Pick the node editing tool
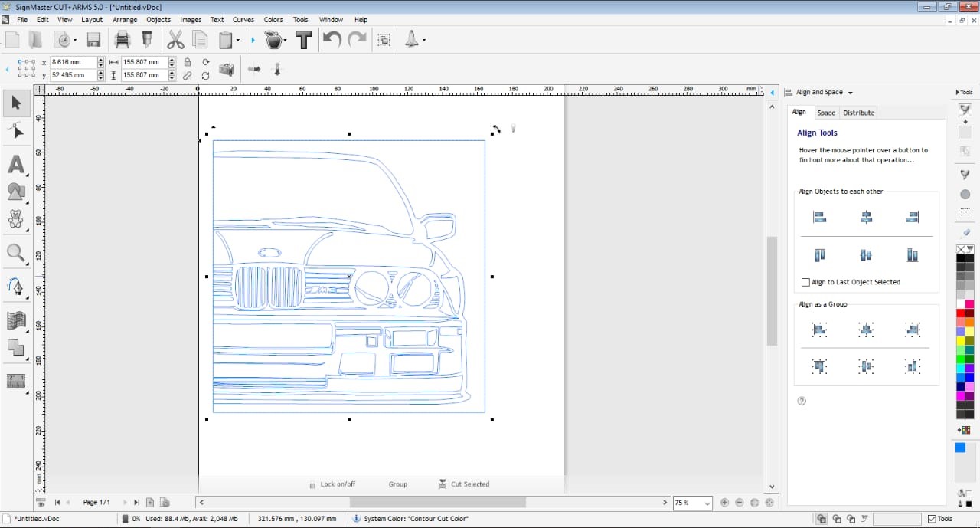The image size is (980, 528). click(x=16, y=131)
